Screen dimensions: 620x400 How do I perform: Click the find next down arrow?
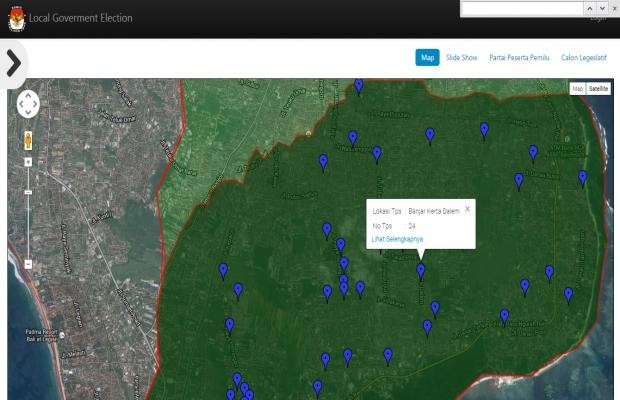(601, 8)
